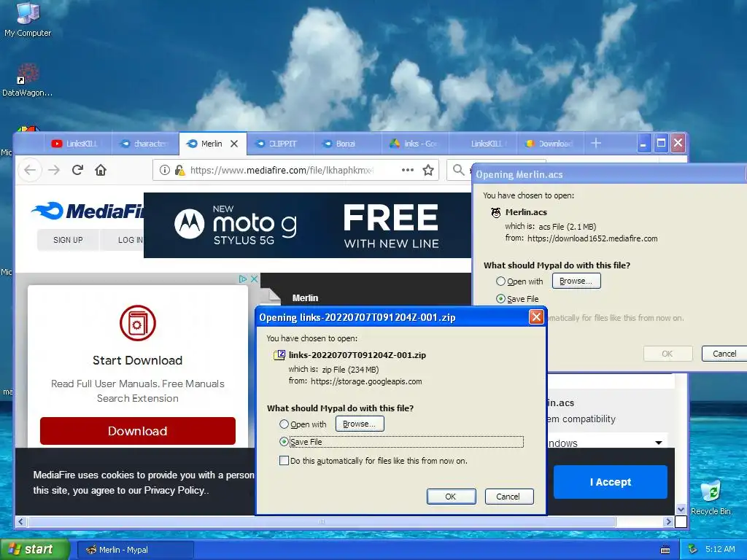Click the SIGN UP button
Image resolution: width=747 pixels, height=560 pixels.
tap(68, 240)
